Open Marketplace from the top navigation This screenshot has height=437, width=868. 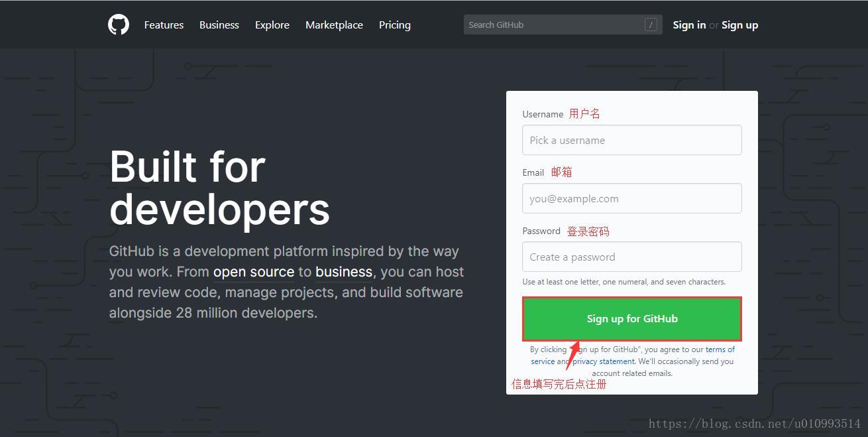(334, 25)
